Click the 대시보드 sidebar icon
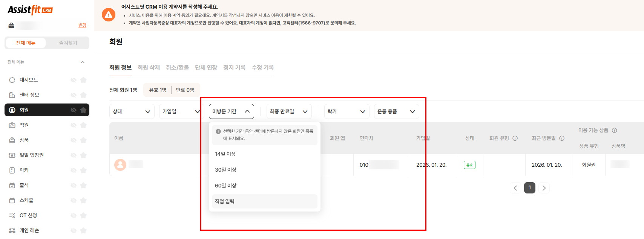 point(12,80)
